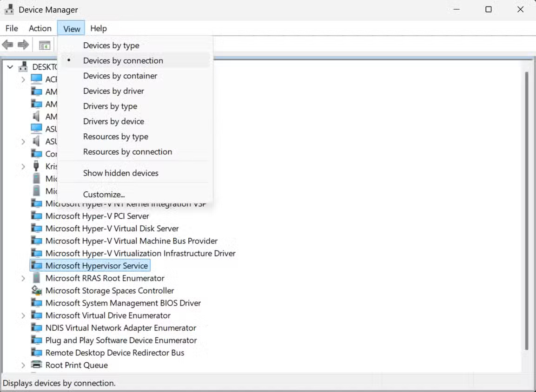Click the Microsoft Storage Spaces Controller icon
This screenshot has height=392, width=536.
coord(37,290)
